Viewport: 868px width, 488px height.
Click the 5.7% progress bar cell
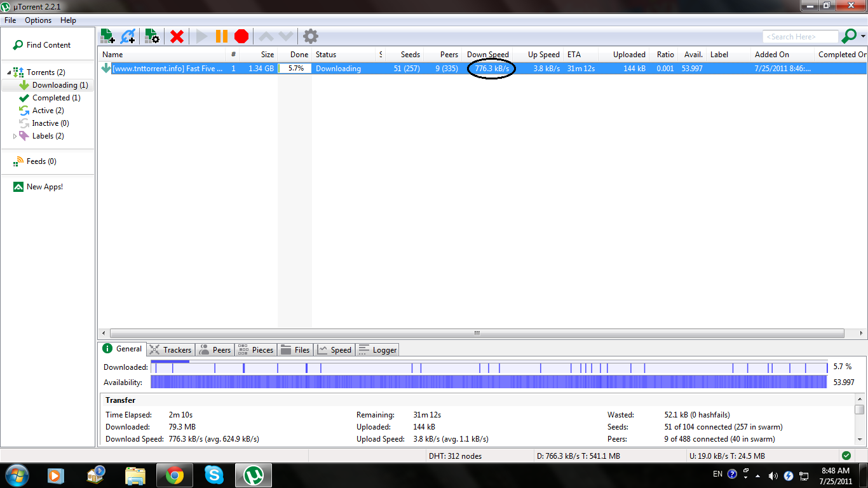point(295,69)
